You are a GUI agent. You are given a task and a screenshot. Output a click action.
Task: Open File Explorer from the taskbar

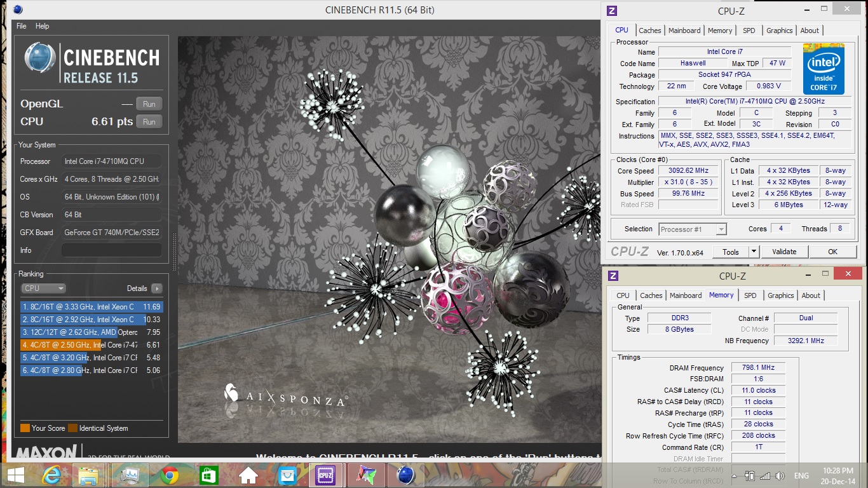coord(88,475)
